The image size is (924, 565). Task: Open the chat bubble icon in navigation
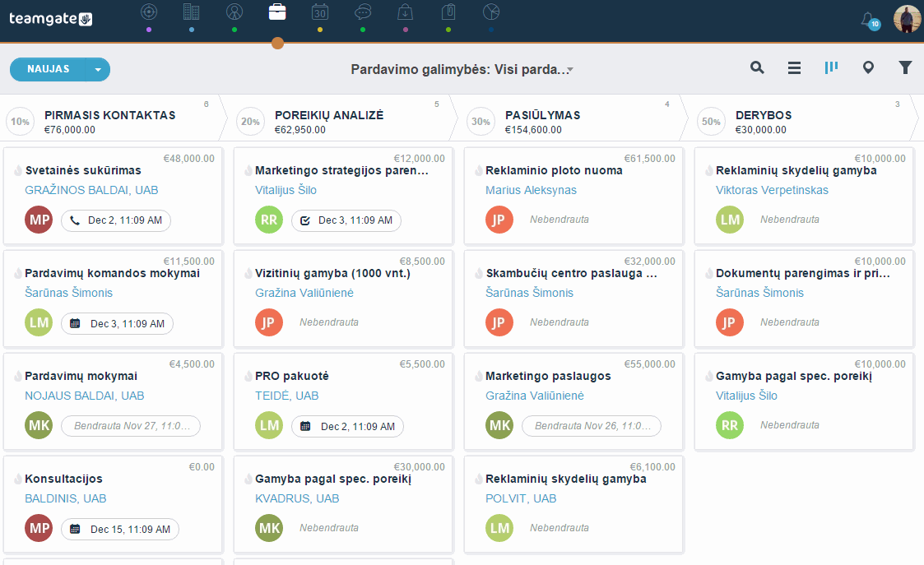click(x=362, y=12)
